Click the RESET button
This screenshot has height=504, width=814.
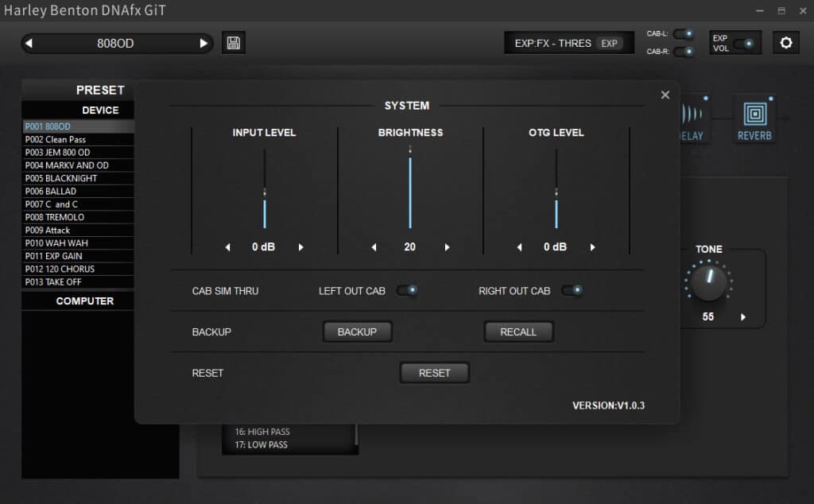(435, 373)
